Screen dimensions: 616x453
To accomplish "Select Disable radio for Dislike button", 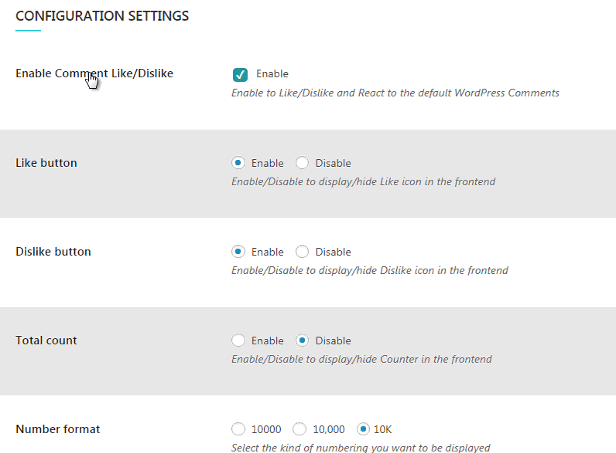I will point(302,251).
